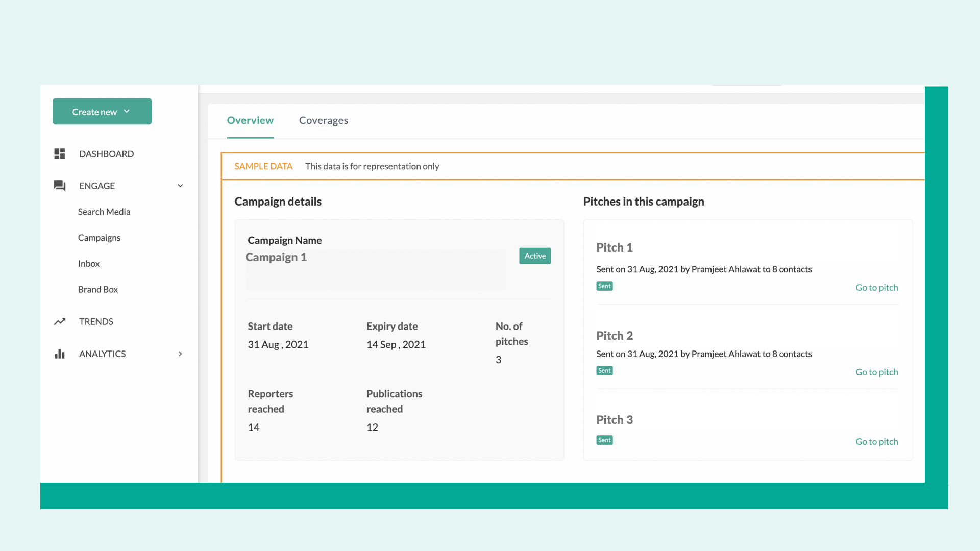Select the Pitch 2 heading
Screen dimensions: 980x551
point(615,336)
